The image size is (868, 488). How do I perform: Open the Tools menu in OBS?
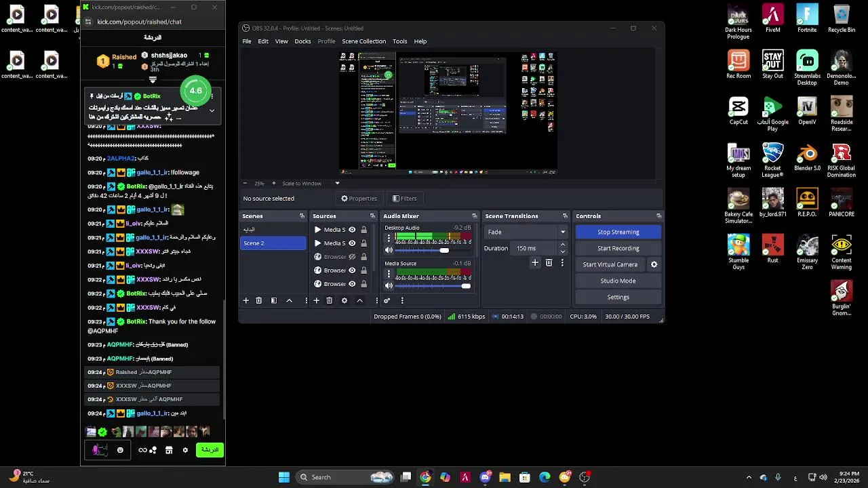[400, 41]
